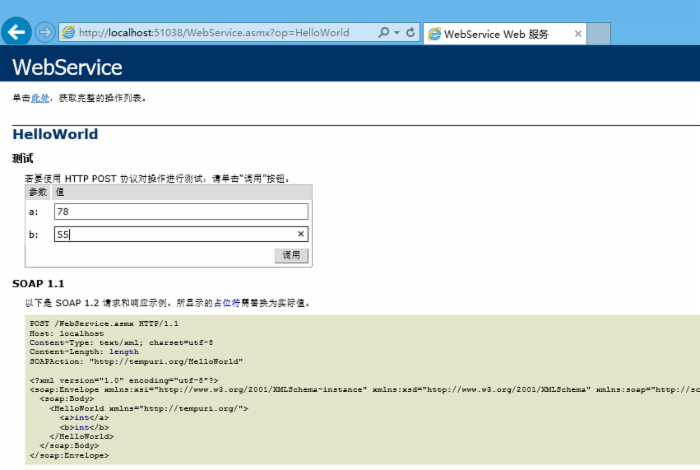
Task: Open the address bar autocomplete dropdown arrow
Action: 397,33
